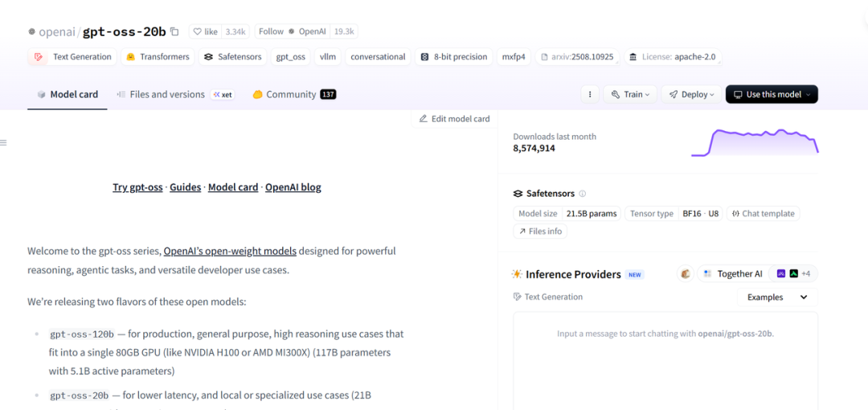This screenshot has width=868, height=410.
Task: Select the gpt_oss tag
Action: (x=291, y=56)
